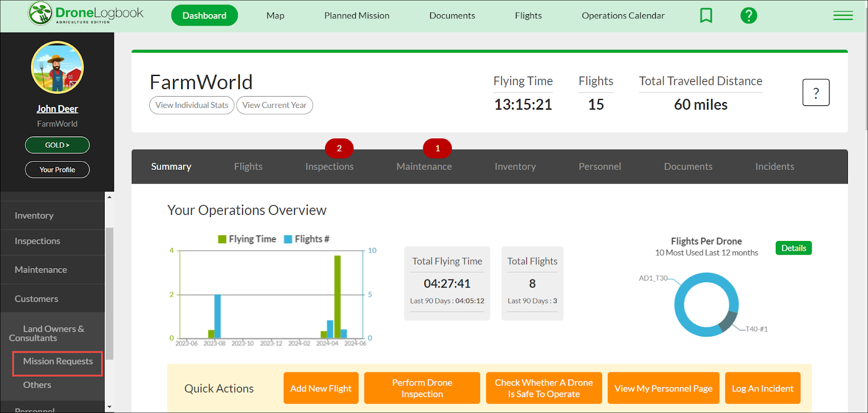Screen dimensions: 868x413
Task: Click the FarmWorld organization title
Action: pos(201,82)
